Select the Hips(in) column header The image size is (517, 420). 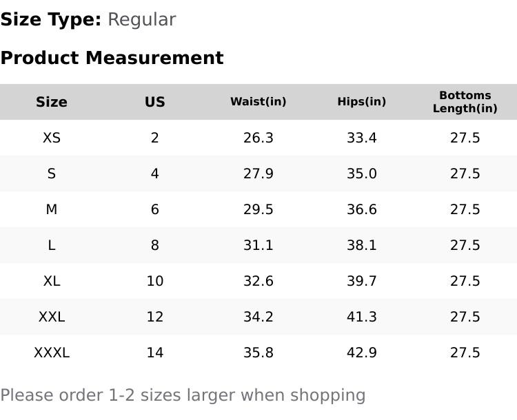(362, 102)
